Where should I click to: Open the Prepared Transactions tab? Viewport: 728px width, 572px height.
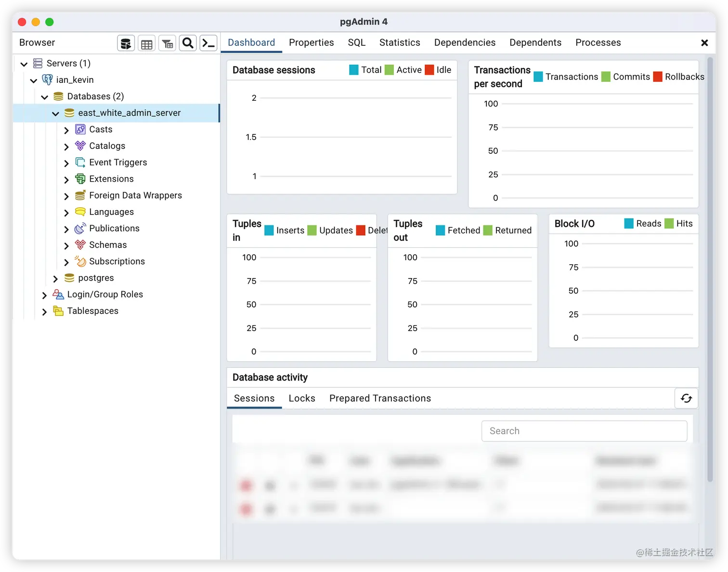click(x=380, y=398)
